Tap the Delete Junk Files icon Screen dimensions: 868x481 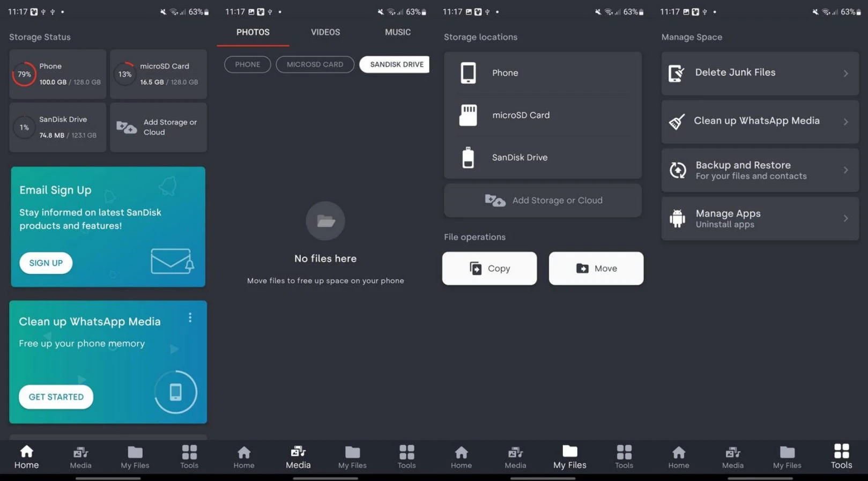677,73
